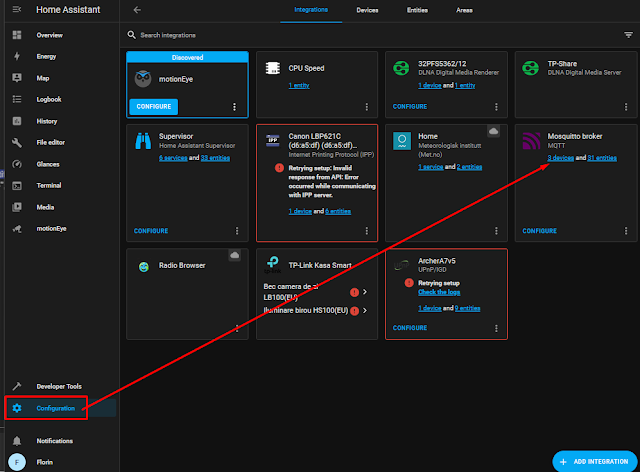
Task: Click ArcherA7v5 retrying setup error icon
Action: 409,283
